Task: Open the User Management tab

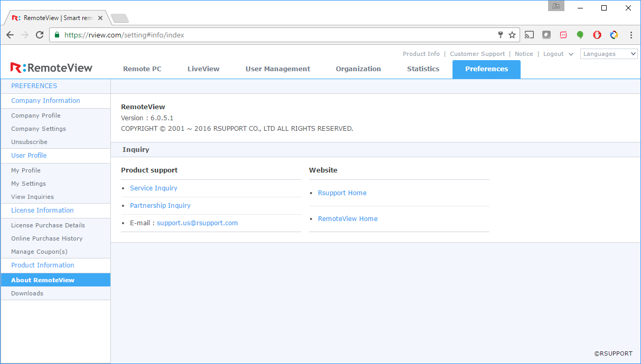Action: tap(278, 69)
